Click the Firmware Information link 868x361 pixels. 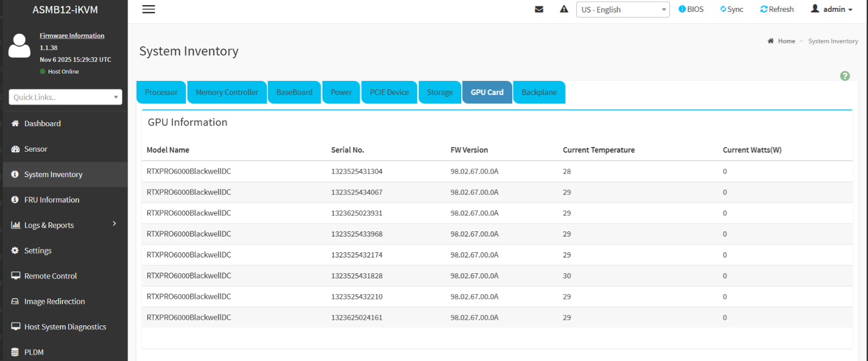72,36
